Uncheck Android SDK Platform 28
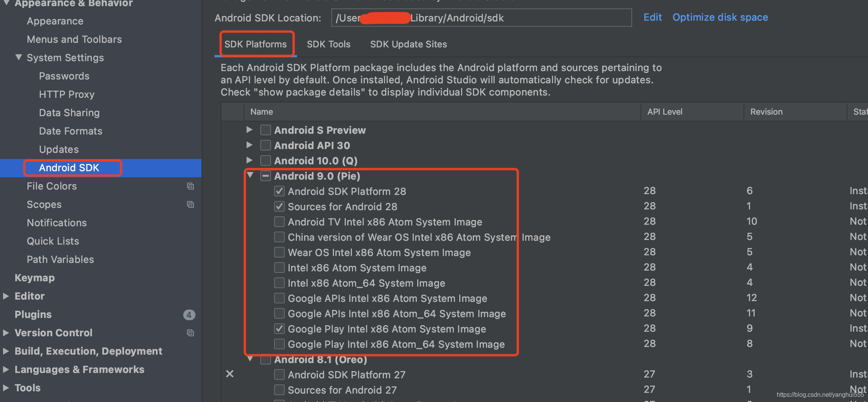 (x=279, y=191)
